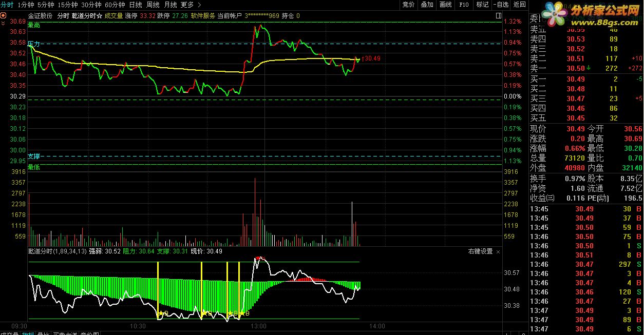Click the 叠加 overlay button
The width and height of the screenshot is (644, 335).
tap(427, 5)
